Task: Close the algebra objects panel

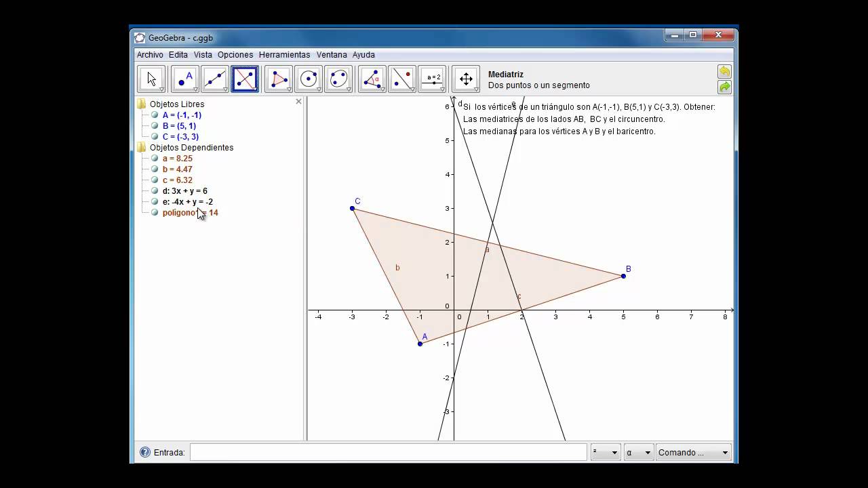Action: (x=298, y=101)
